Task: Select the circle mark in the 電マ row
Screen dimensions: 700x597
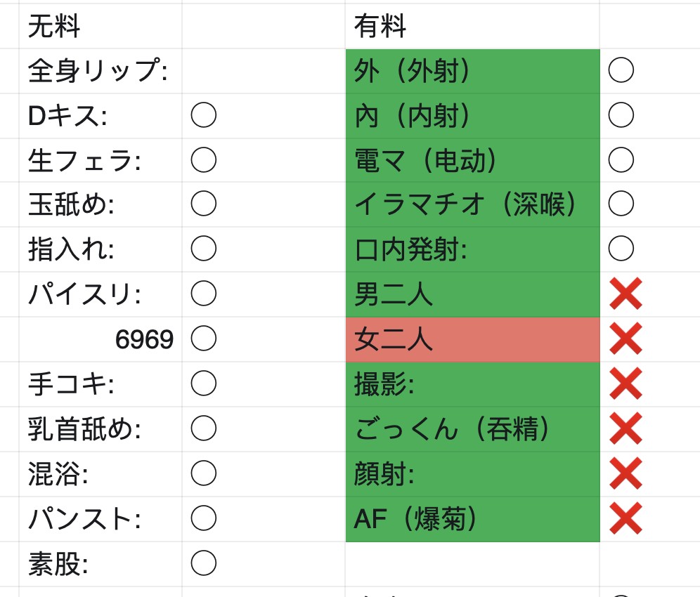Action: [x=621, y=159]
